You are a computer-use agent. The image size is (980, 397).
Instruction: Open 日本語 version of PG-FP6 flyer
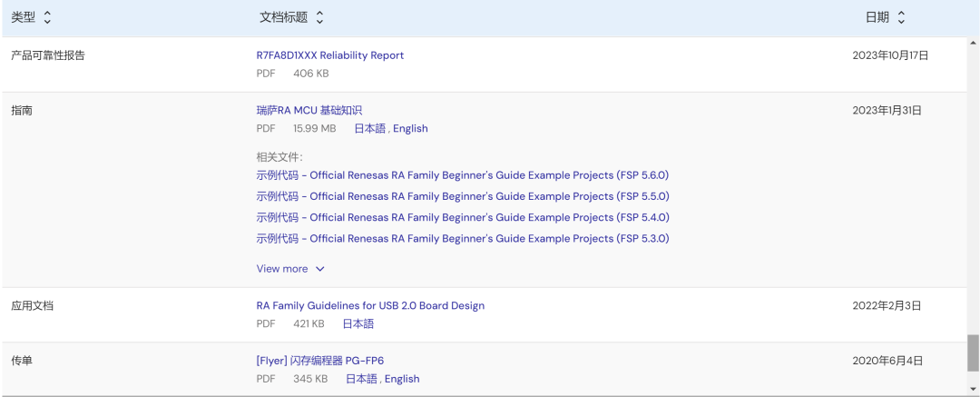pos(361,379)
